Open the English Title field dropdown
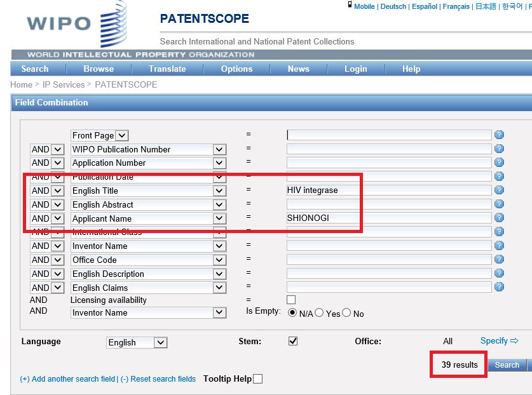Screen dimensions: 532x395 point(219,191)
